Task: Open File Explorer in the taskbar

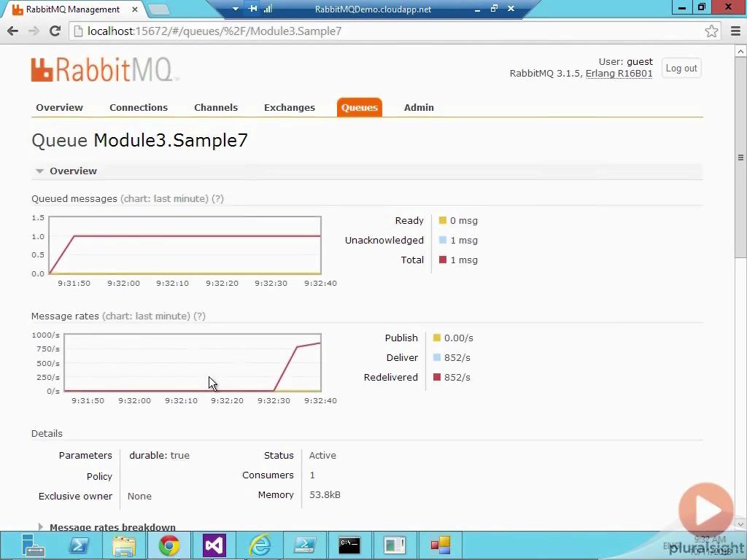Action: click(124, 545)
